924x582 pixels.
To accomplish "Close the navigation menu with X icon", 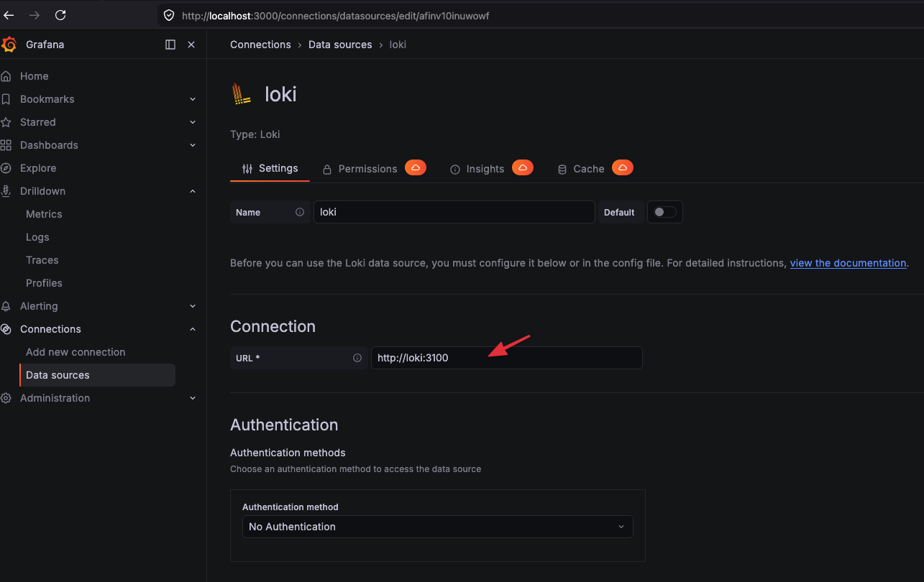I will point(191,45).
